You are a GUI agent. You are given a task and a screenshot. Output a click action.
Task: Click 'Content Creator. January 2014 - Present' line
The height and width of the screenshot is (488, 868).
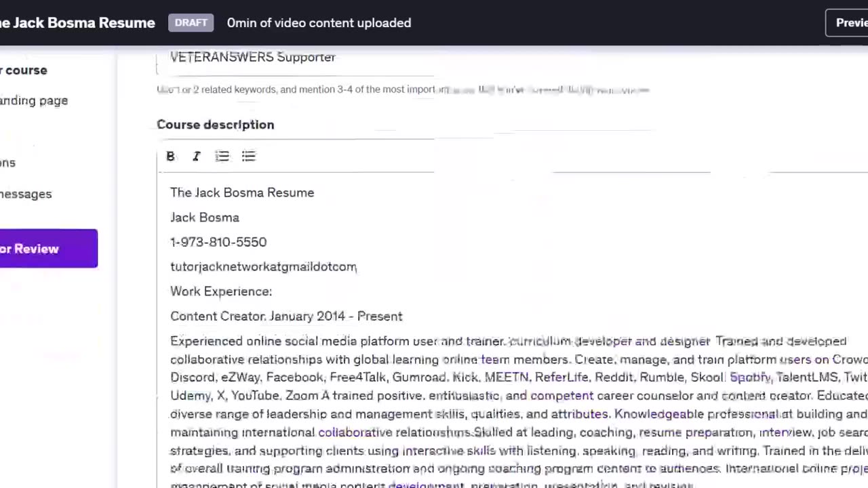coord(286,317)
